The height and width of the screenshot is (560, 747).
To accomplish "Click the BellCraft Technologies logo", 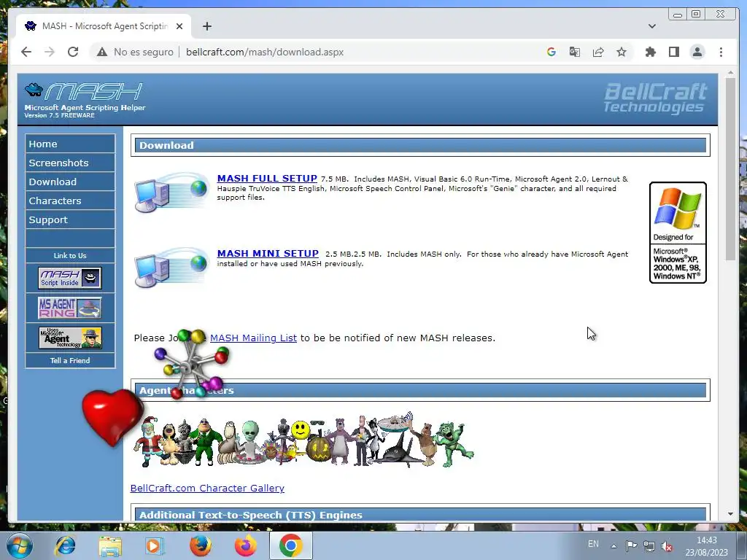I will tap(655, 98).
